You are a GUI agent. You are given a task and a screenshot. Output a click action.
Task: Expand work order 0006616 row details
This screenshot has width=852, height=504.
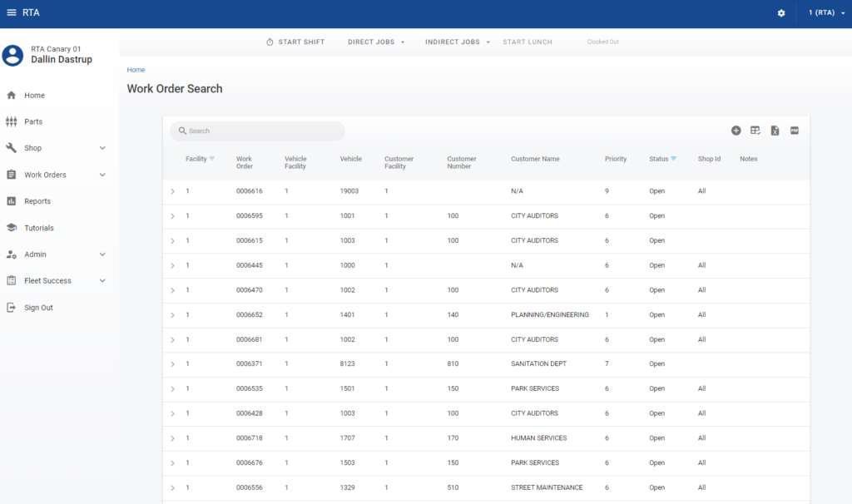pyautogui.click(x=172, y=190)
